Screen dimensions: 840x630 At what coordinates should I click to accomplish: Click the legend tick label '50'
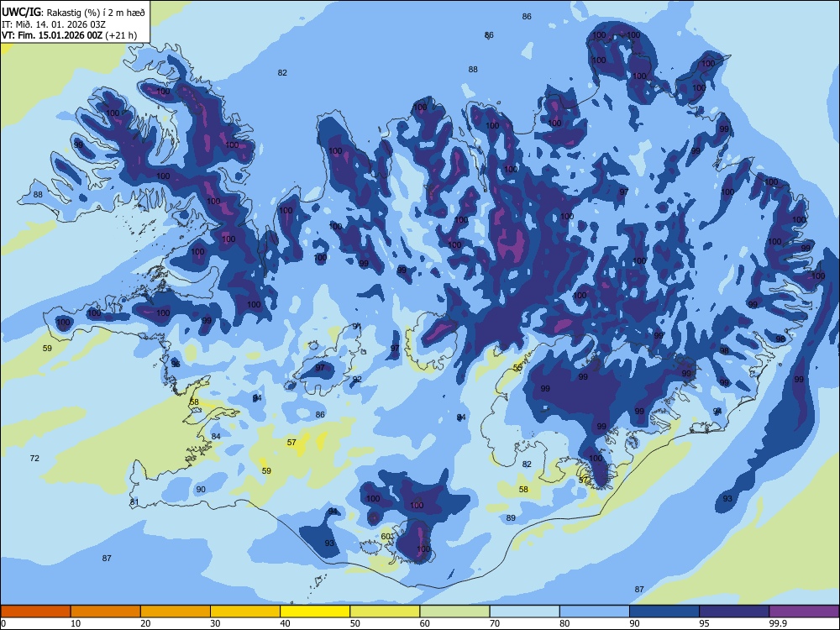tap(355, 623)
